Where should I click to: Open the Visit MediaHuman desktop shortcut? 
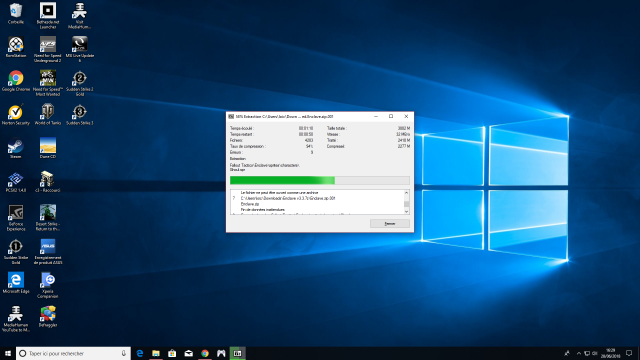pyautogui.click(x=80, y=16)
